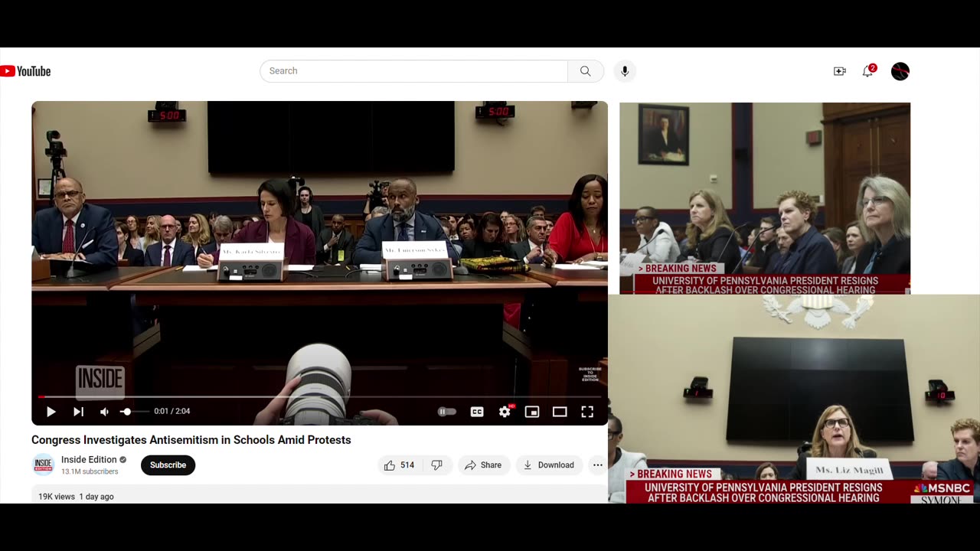Image resolution: width=980 pixels, height=551 pixels.
Task: Switch to theater mode
Action: [x=560, y=412]
